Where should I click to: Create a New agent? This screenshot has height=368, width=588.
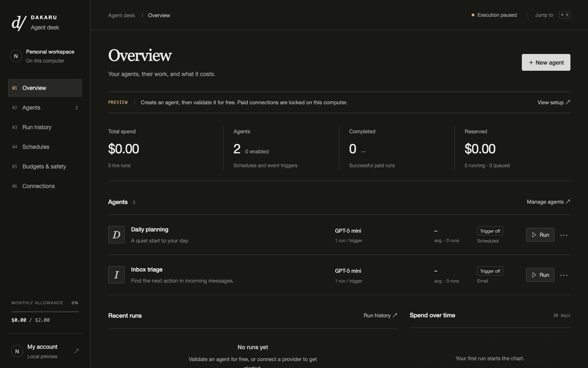tap(546, 63)
